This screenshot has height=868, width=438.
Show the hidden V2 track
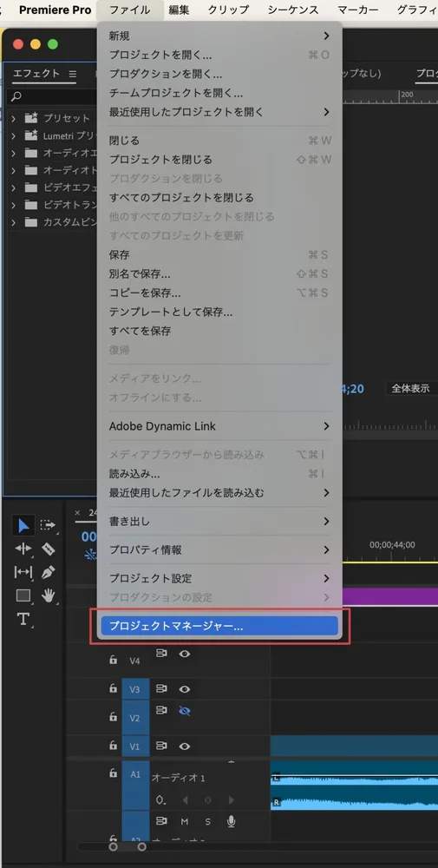tap(185, 711)
